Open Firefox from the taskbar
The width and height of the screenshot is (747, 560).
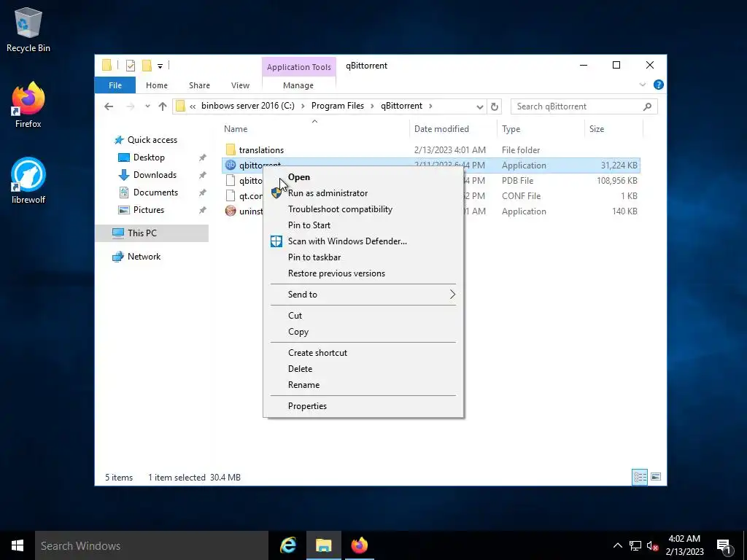tap(359, 545)
